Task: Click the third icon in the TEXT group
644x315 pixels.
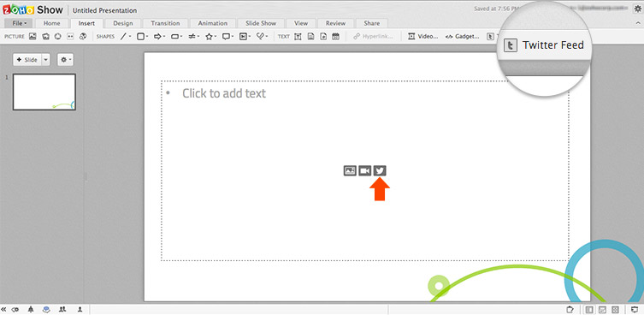Action: pyautogui.click(x=323, y=36)
